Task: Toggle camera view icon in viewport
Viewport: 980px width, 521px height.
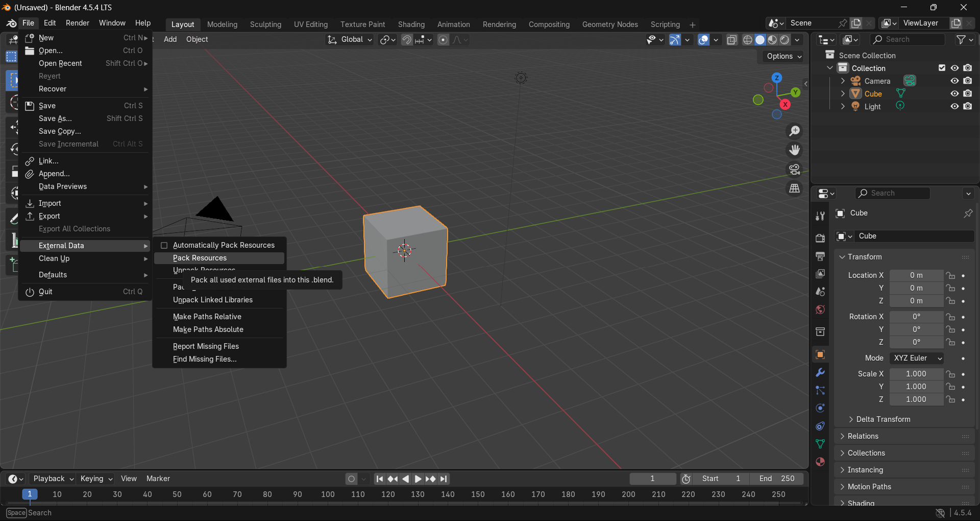Action: (x=794, y=169)
